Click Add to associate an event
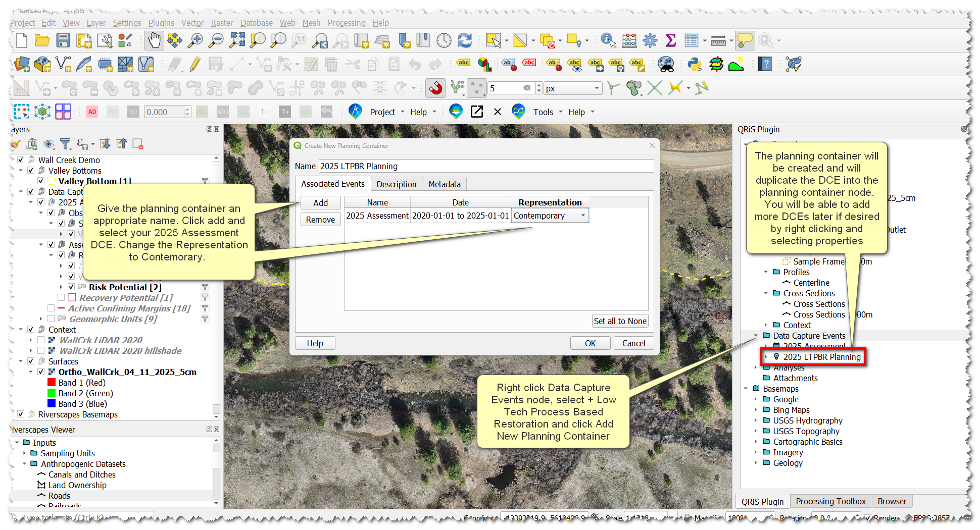 click(x=321, y=203)
